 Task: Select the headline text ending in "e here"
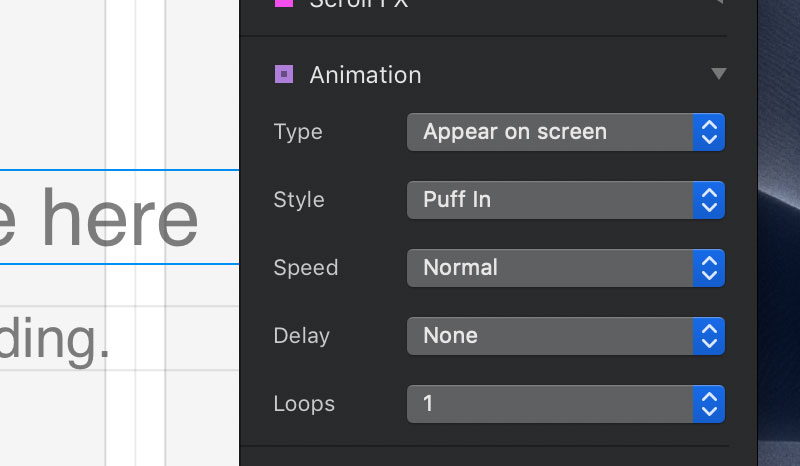pyautogui.click(x=100, y=218)
